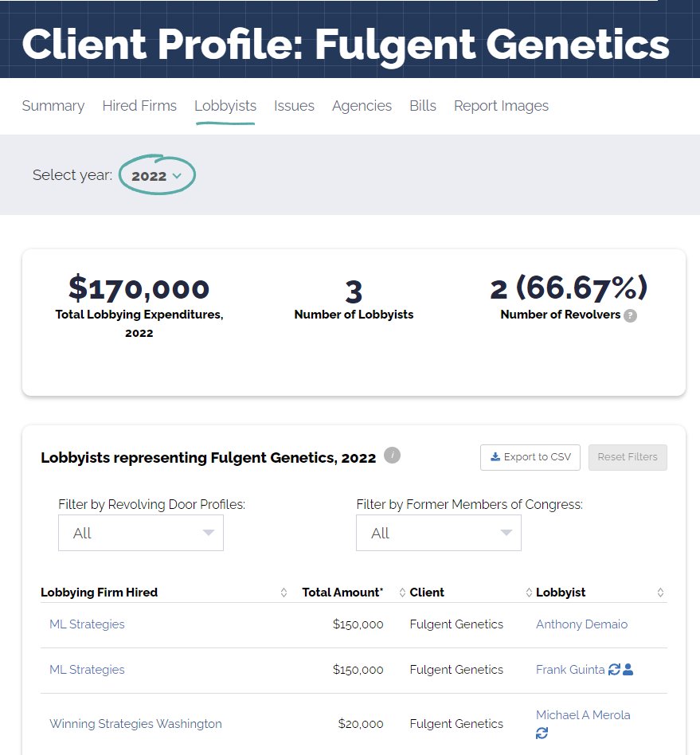Screen dimensions: 700x755
Task: Open the Summary tab
Action: click(x=53, y=105)
